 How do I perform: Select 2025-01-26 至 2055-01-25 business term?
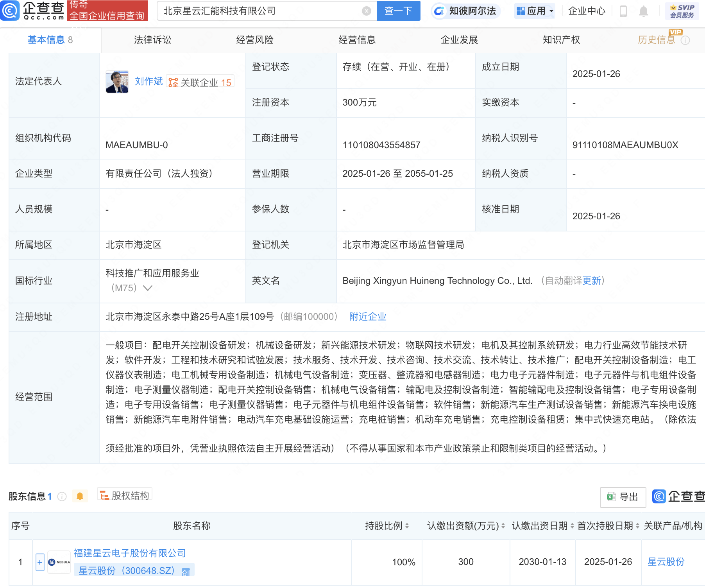click(398, 174)
